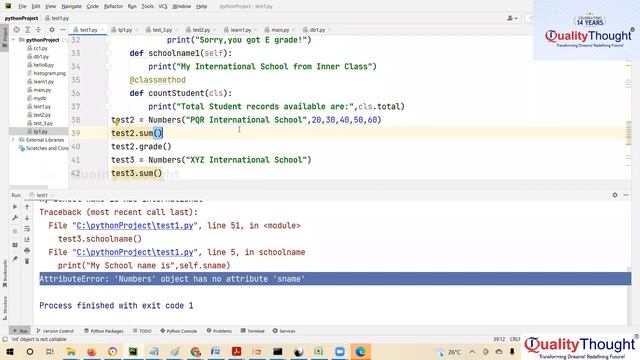Switch to learn1.py editor tab
Image resolution: width=640 pixels, height=360 pixels.
click(240, 30)
